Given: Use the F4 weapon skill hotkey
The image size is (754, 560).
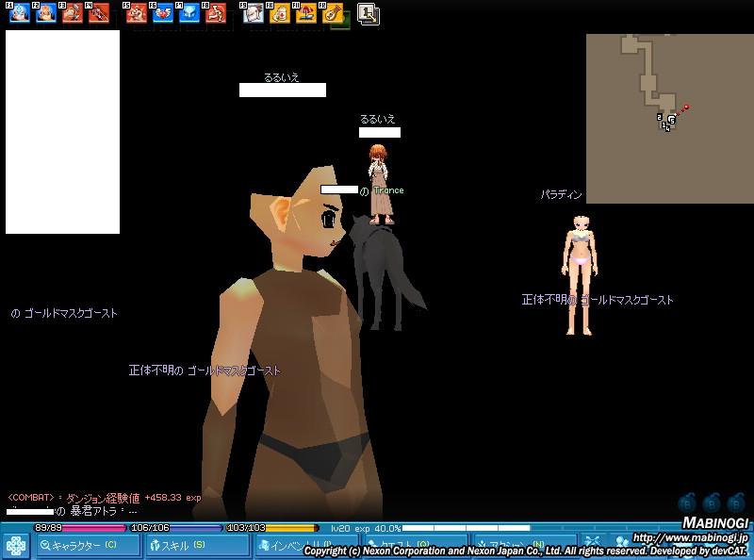Looking at the screenshot, I should click(x=99, y=13).
